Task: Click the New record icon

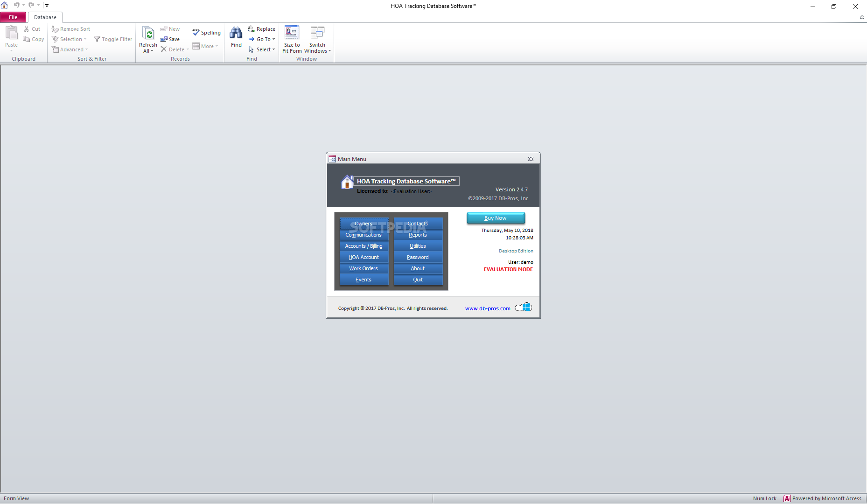Action: tap(164, 29)
